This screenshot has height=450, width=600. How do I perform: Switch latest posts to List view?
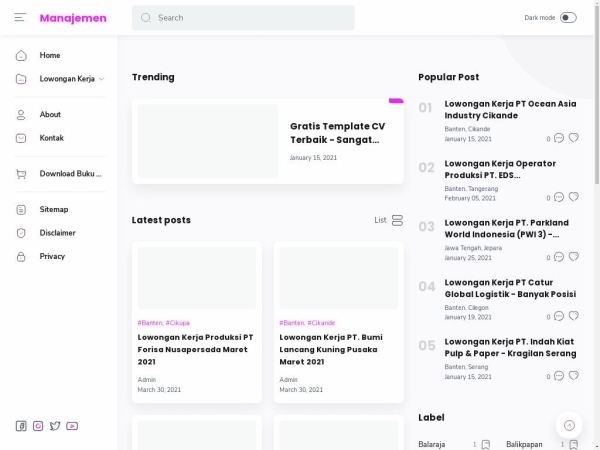(389, 220)
